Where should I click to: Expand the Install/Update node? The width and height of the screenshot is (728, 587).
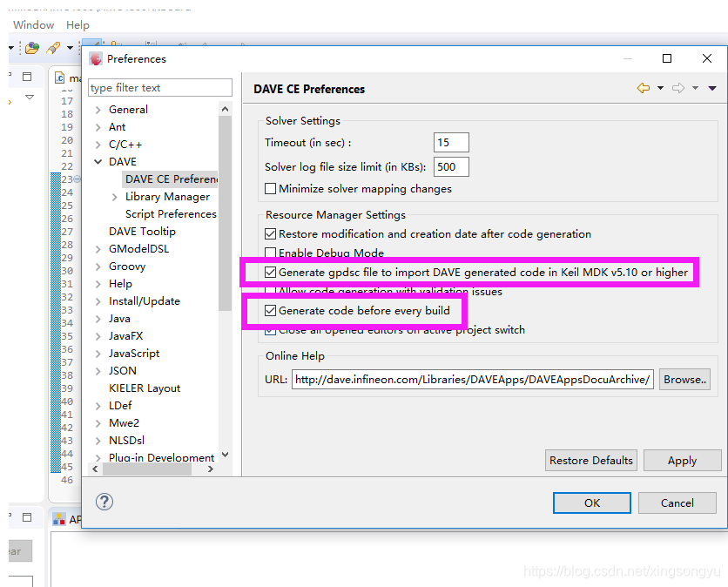(98, 301)
